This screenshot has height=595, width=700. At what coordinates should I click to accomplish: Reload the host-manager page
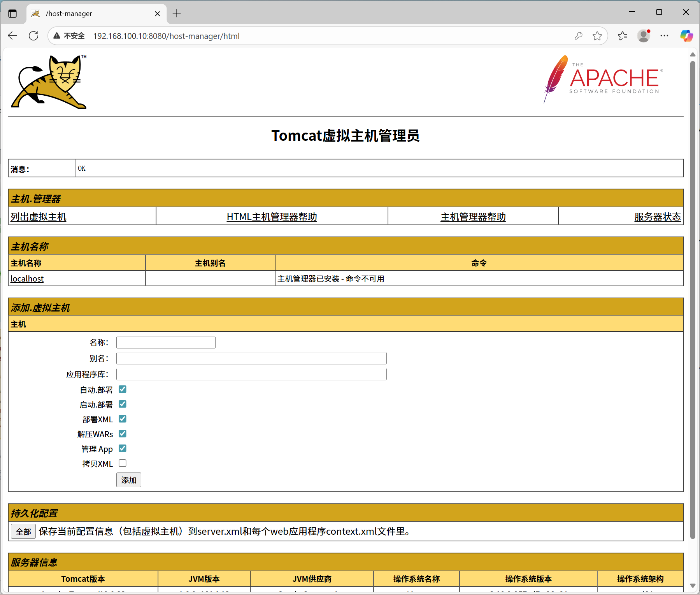(34, 36)
